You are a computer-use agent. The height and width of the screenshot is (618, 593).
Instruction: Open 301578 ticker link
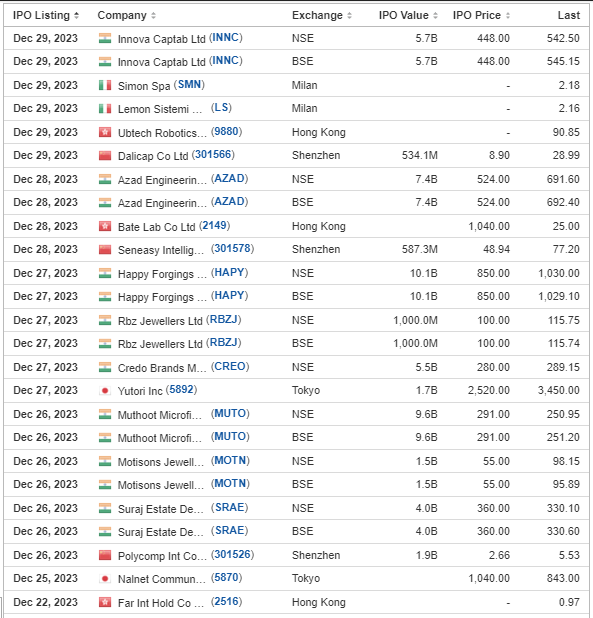click(x=232, y=249)
